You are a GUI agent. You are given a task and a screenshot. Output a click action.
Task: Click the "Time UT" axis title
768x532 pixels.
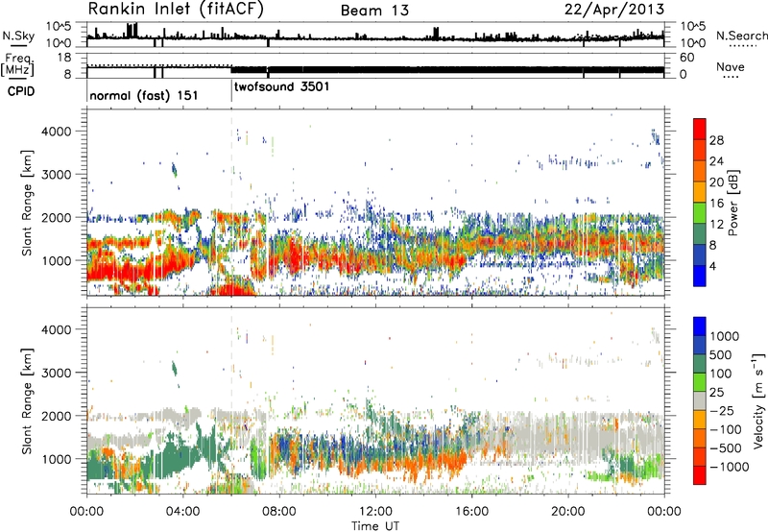pyautogui.click(x=375, y=526)
